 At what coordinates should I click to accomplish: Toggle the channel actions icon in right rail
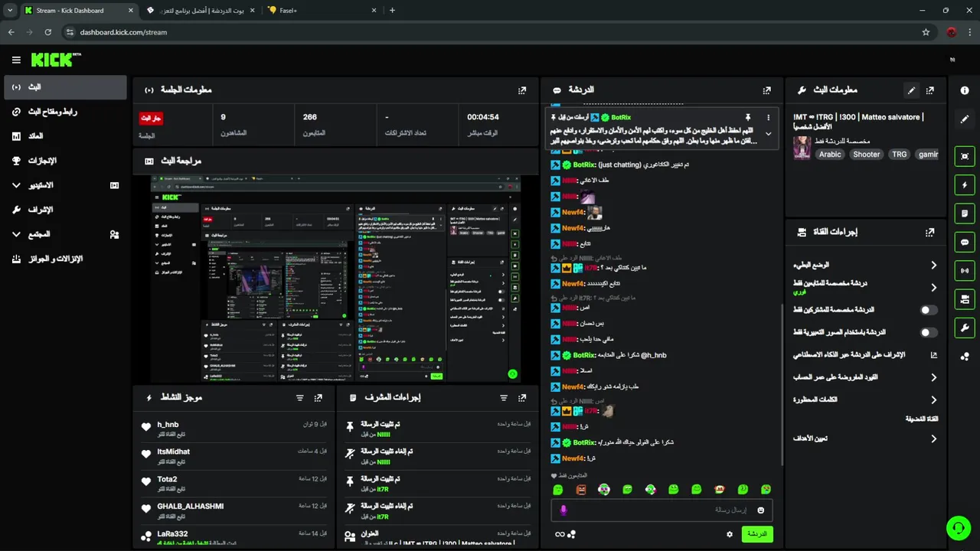(965, 299)
